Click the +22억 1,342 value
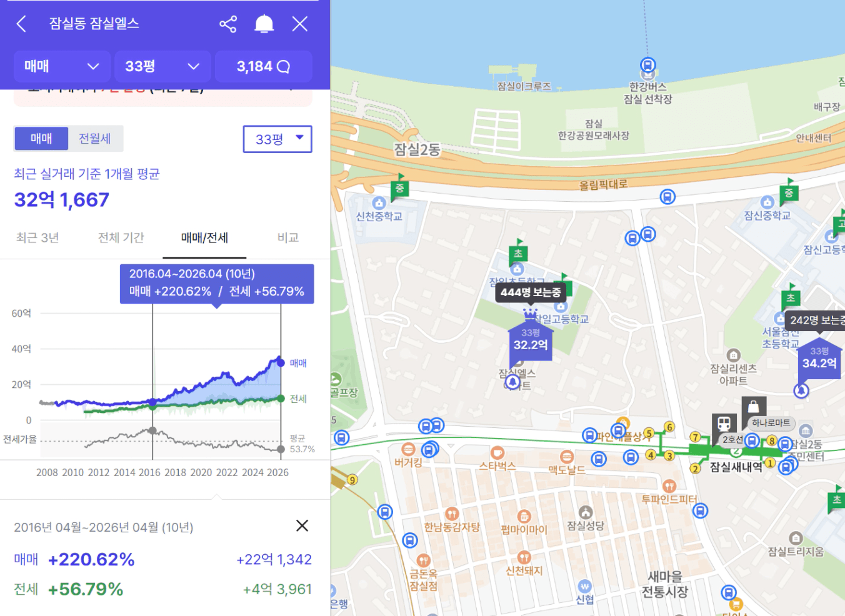Screen dimensions: 845x616 274,560
